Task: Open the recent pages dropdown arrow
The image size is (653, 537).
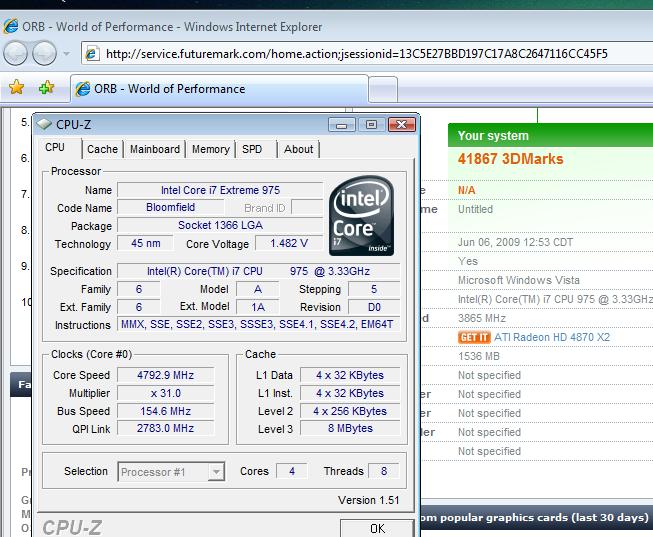Action: 66,54
